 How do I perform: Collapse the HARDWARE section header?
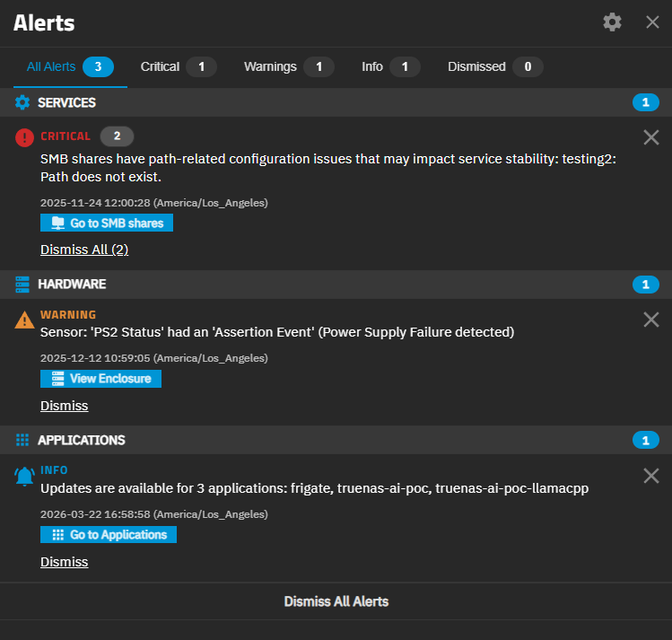[x=336, y=285]
